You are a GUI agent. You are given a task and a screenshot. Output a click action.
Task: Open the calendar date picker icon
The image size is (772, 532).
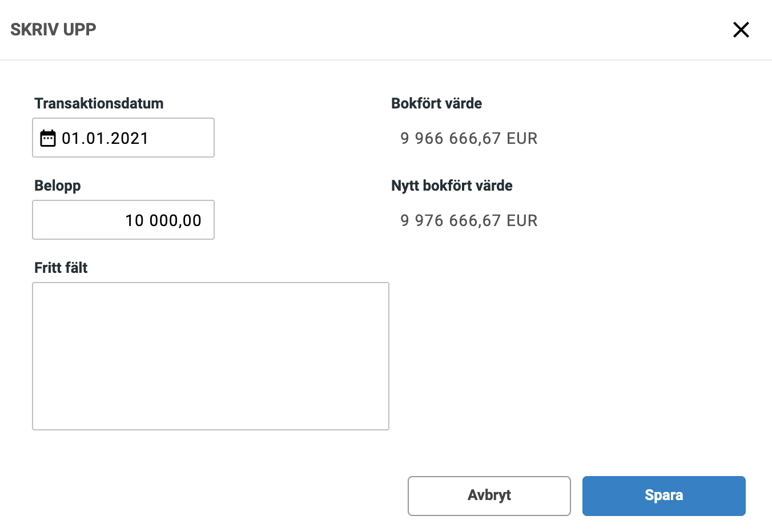48,138
